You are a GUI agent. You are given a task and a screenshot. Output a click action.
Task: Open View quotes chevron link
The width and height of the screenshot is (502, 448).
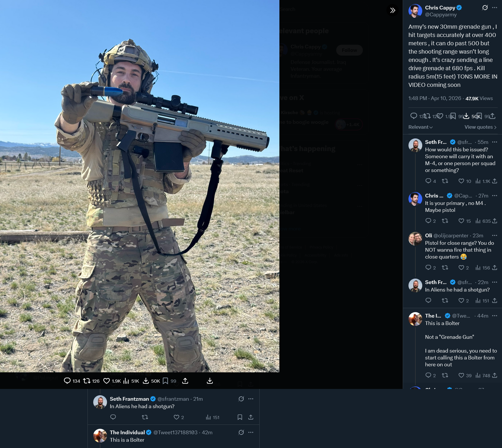pyautogui.click(x=480, y=127)
